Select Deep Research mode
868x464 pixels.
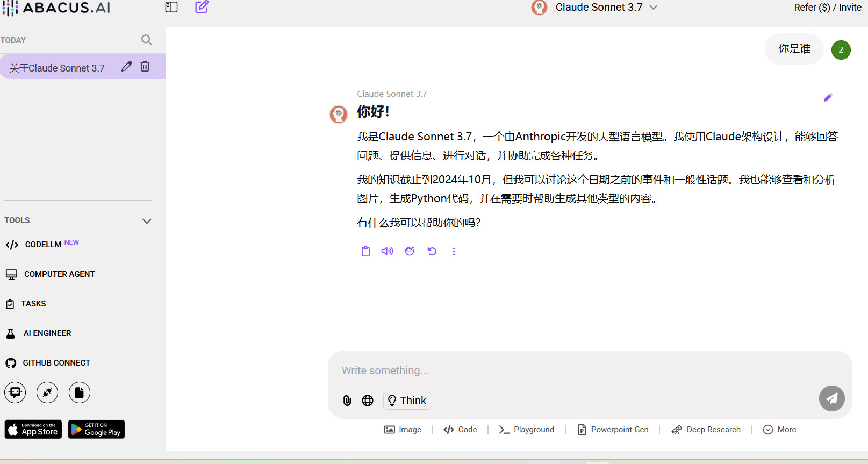706,430
